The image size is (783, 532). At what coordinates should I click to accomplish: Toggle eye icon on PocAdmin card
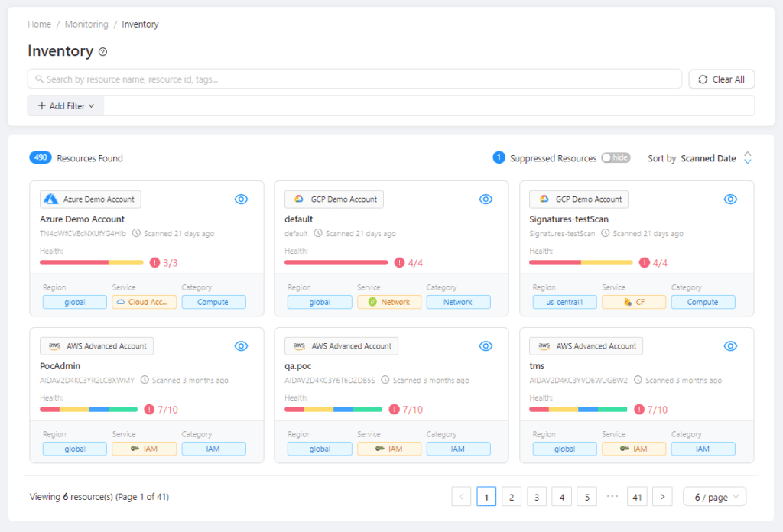[x=241, y=345]
